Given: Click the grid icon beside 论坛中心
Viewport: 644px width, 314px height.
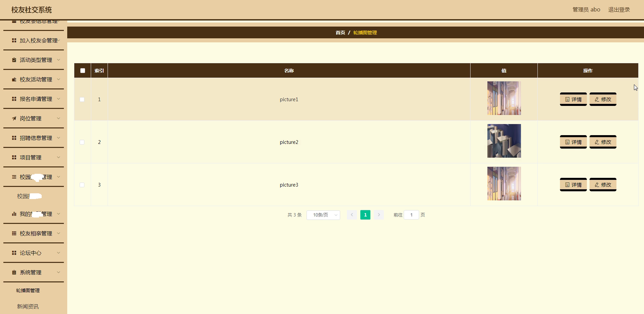Looking at the screenshot, I should [x=14, y=253].
